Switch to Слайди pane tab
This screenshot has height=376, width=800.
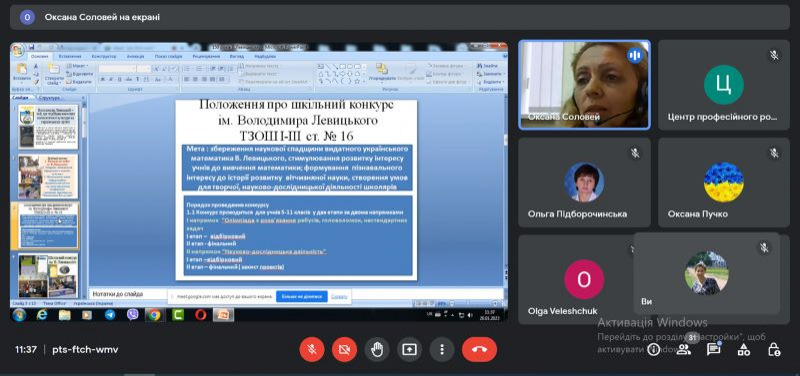coord(20,97)
